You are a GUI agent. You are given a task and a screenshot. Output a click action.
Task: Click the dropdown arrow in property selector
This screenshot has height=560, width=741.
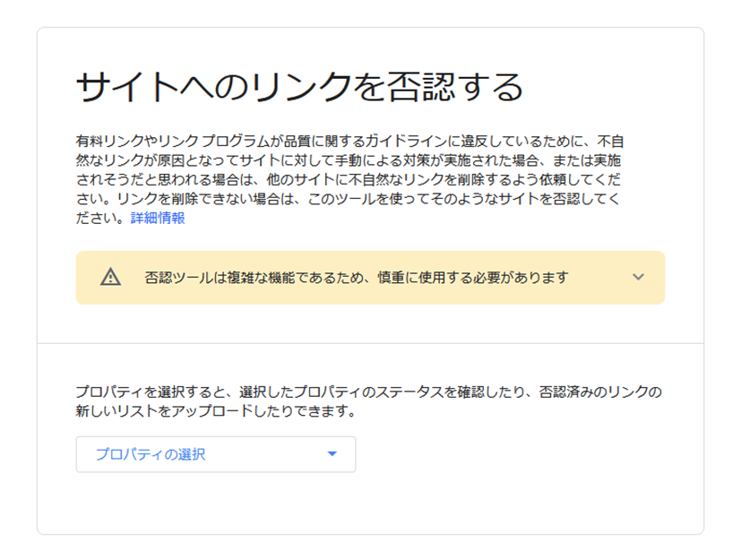tap(332, 453)
